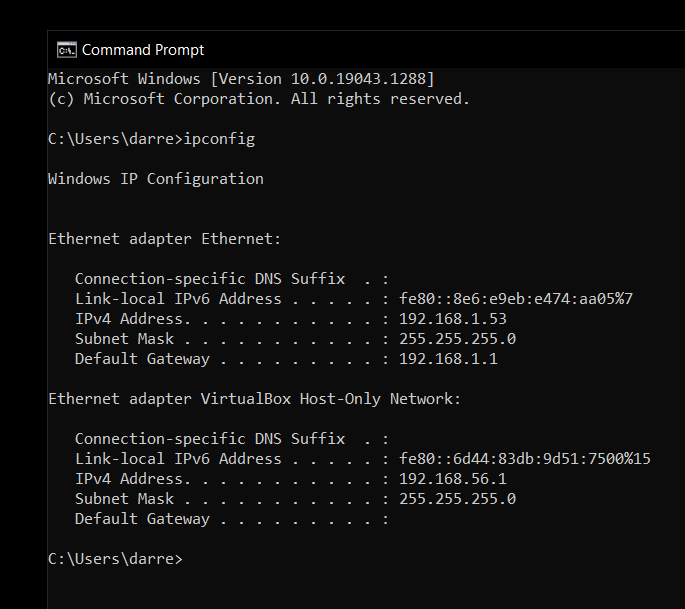Click the Microsoft Windows version line
685x609 pixels.
(241, 79)
